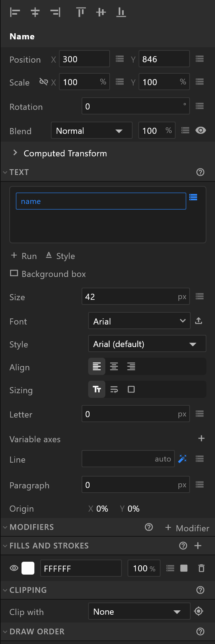
Task: Open data bind for fill color
Action: click(x=170, y=568)
